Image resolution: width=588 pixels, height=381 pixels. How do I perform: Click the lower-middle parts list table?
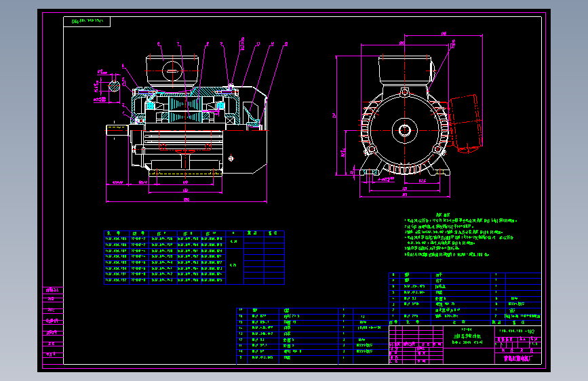(x=312, y=336)
